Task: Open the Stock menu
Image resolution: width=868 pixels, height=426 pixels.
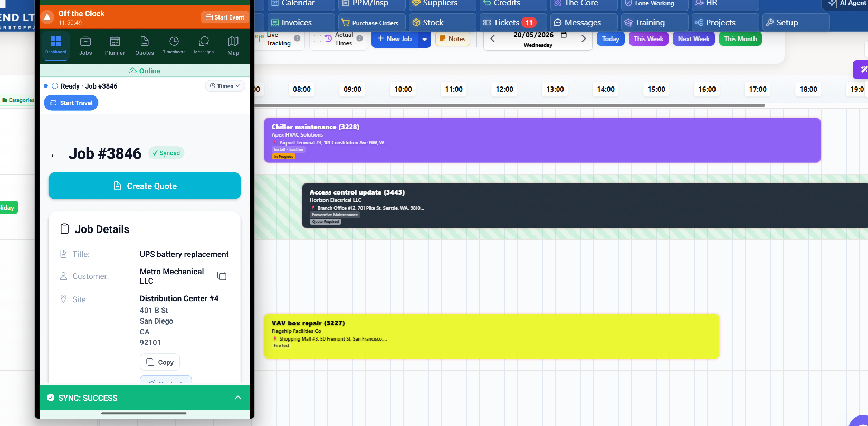Action: click(x=442, y=23)
